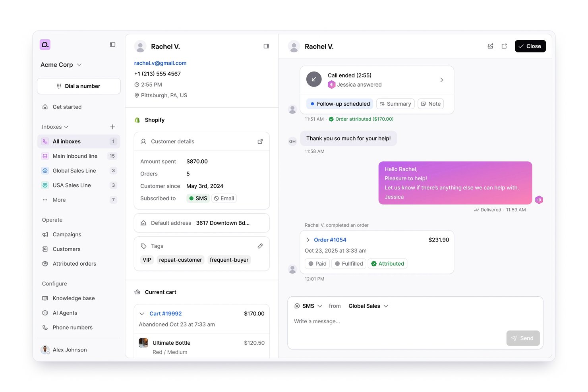Click the Fullfilled status chip

(349, 264)
